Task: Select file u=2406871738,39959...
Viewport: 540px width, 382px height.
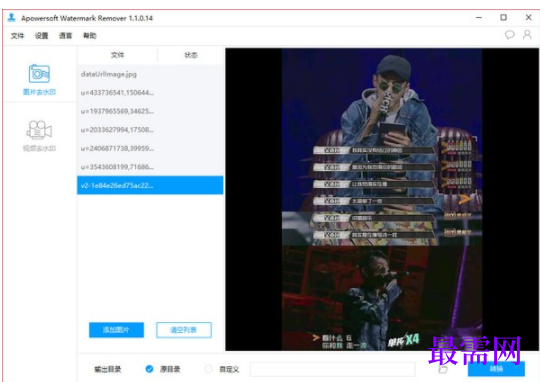Action: pos(150,148)
